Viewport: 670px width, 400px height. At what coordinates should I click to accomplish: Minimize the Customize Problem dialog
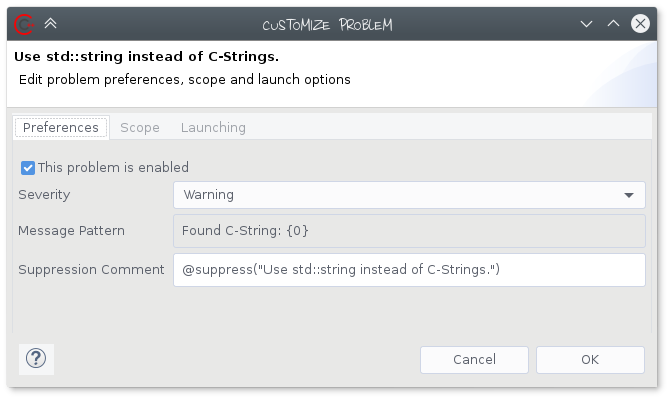(x=586, y=24)
